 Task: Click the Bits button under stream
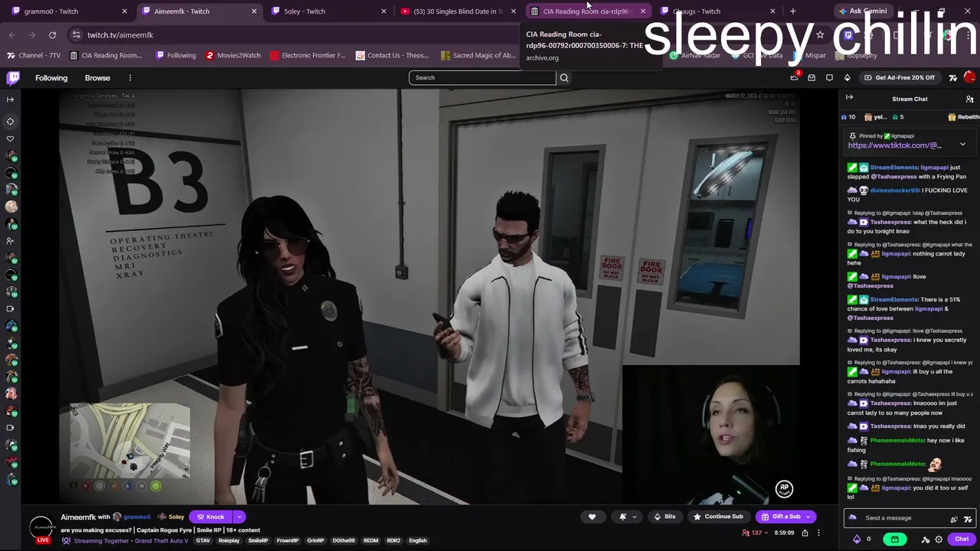tap(664, 517)
